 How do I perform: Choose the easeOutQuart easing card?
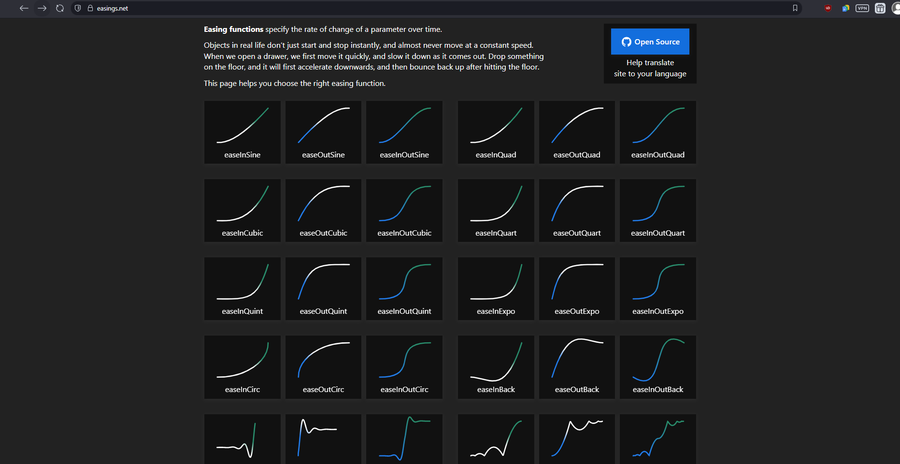[x=577, y=210]
